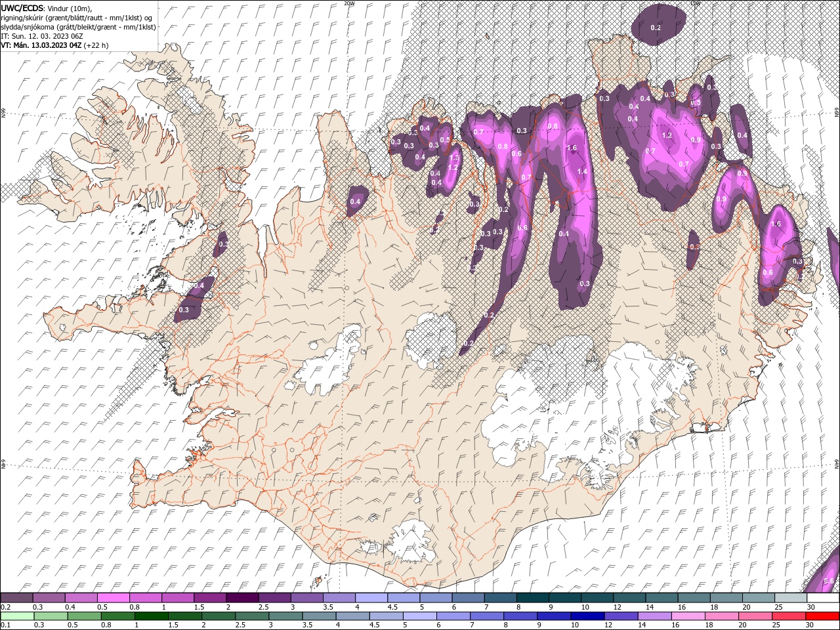The width and height of the screenshot is (840, 630).
Task: Pick the slate blue swatch between 6 and 7, upper row
Action: pos(468,598)
